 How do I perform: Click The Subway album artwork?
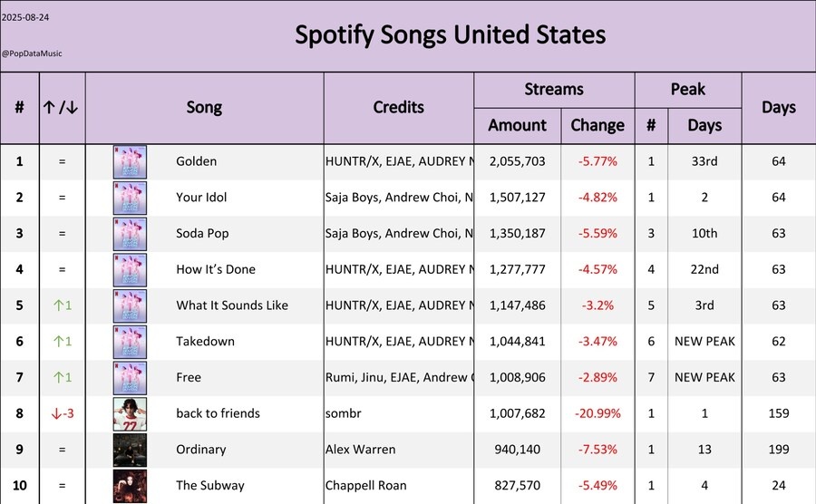[130, 485]
